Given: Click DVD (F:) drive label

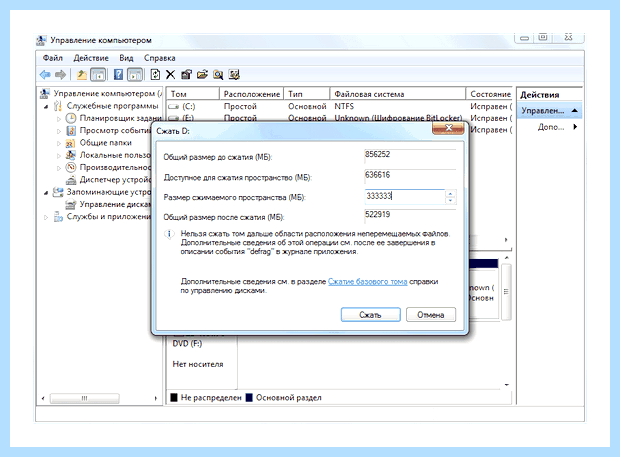Looking at the screenshot, I should (x=187, y=344).
